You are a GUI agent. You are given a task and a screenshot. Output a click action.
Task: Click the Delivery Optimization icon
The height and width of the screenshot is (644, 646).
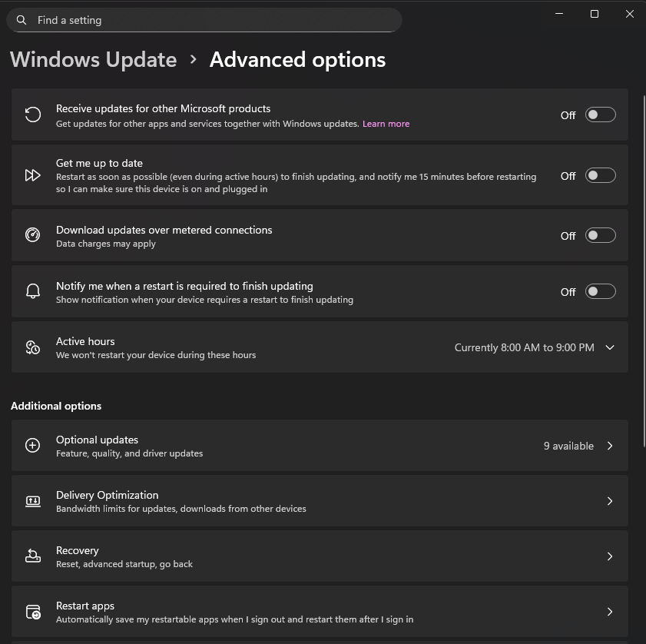point(32,501)
